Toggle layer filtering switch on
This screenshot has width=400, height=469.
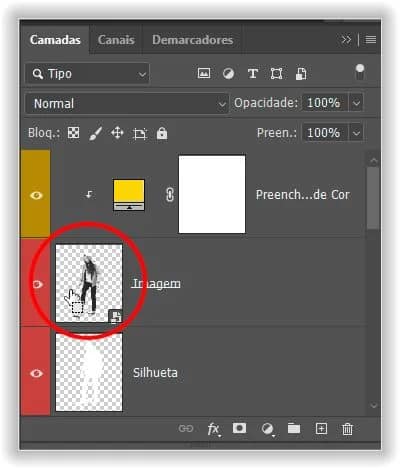[360, 72]
